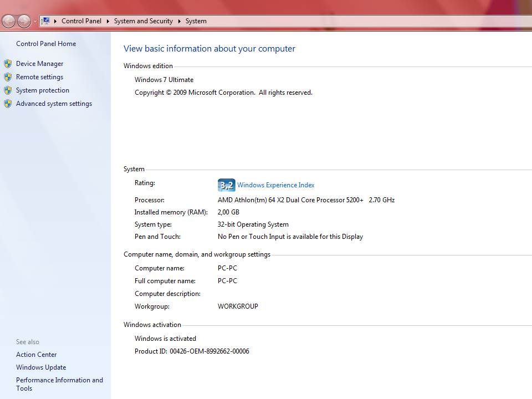The width and height of the screenshot is (532, 399).
Task: Click the Windows is activated text
Action: coord(165,339)
